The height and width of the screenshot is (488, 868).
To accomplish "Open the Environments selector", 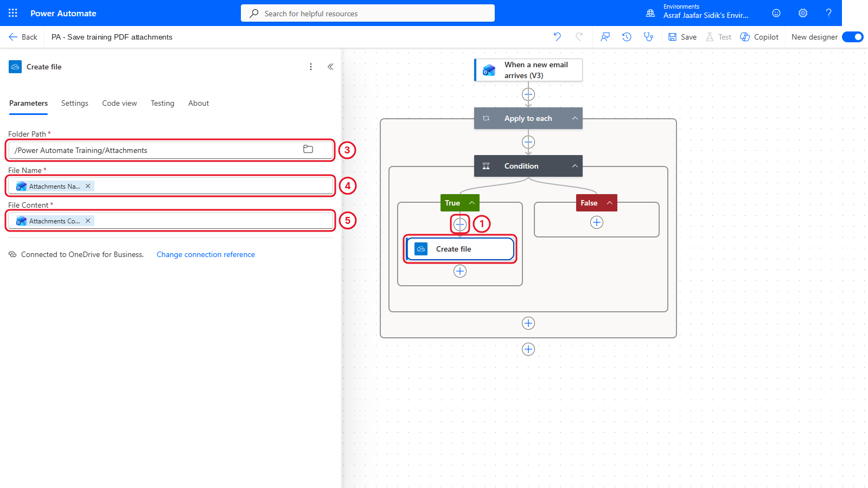I will point(697,13).
